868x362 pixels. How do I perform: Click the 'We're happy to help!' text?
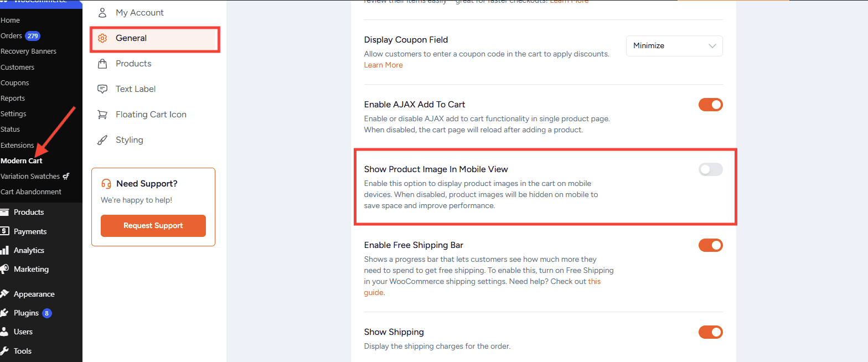[136, 200]
